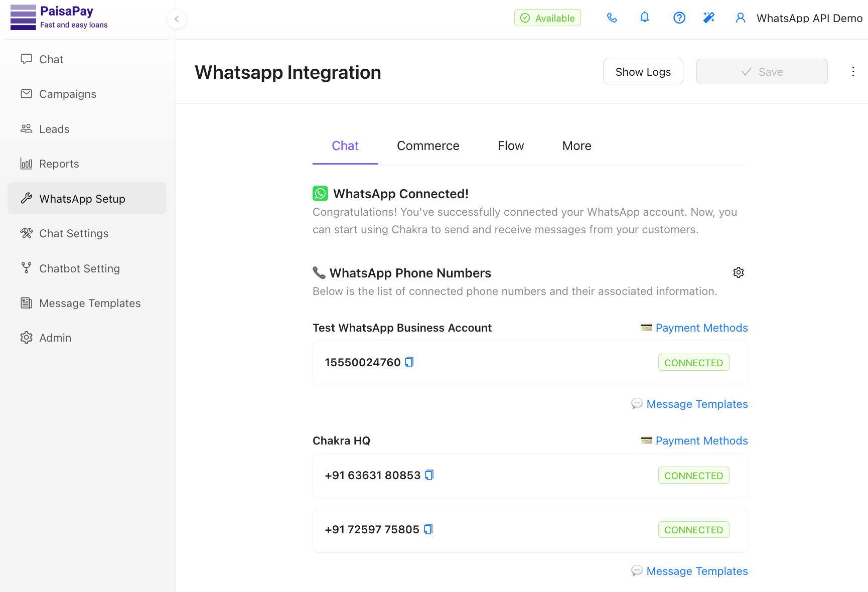The height and width of the screenshot is (592, 868).
Task: Click the Chat speech bubble icon in the sidebar
Action: click(x=27, y=59)
